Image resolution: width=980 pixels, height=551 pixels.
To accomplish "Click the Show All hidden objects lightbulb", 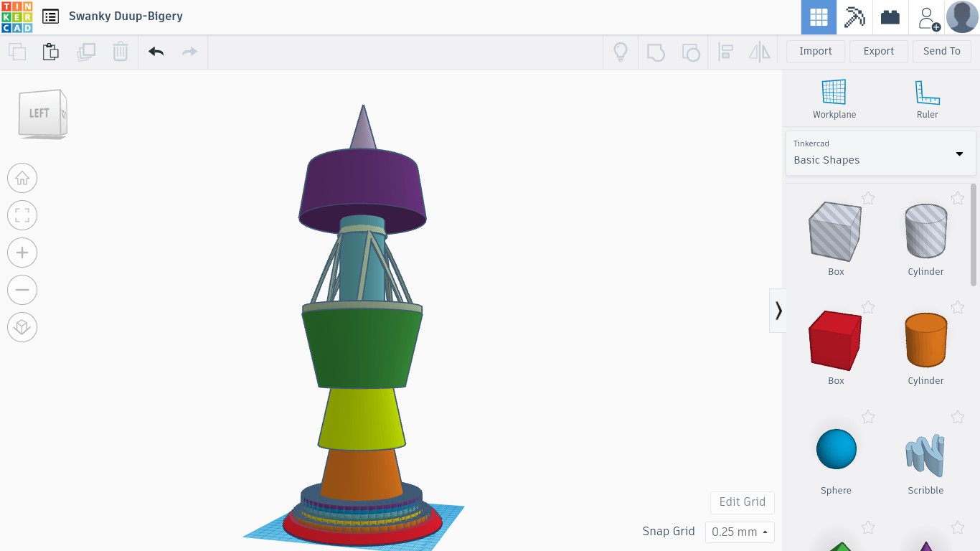I will click(621, 52).
